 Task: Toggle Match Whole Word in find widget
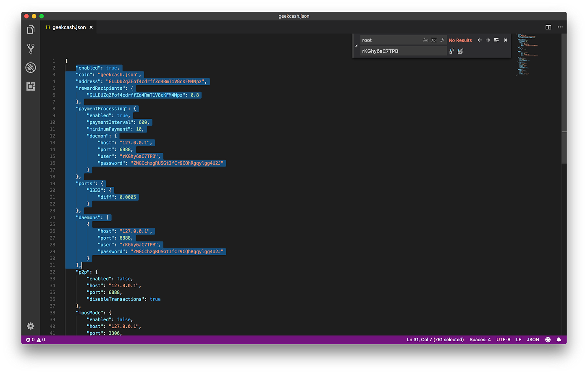[x=434, y=40]
